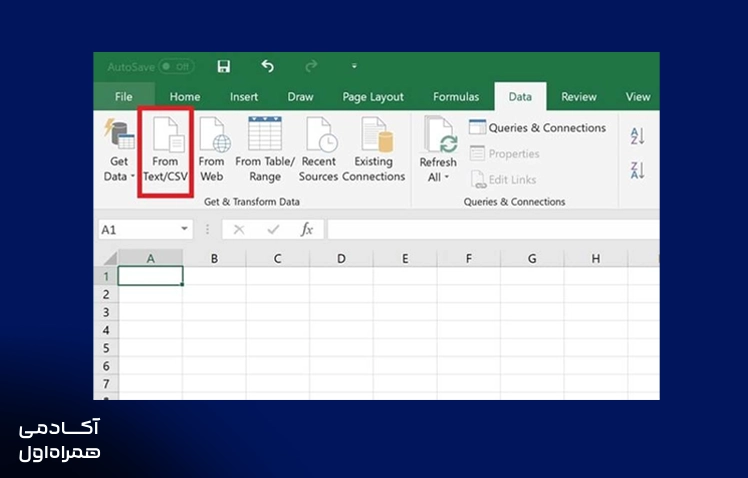Select row 2 header
Viewport: 748px width, 478px height.
pos(106,294)
